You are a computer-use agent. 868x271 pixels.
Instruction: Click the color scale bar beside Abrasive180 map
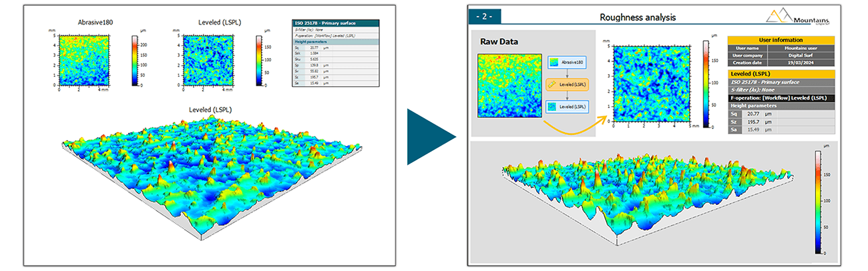136,61
